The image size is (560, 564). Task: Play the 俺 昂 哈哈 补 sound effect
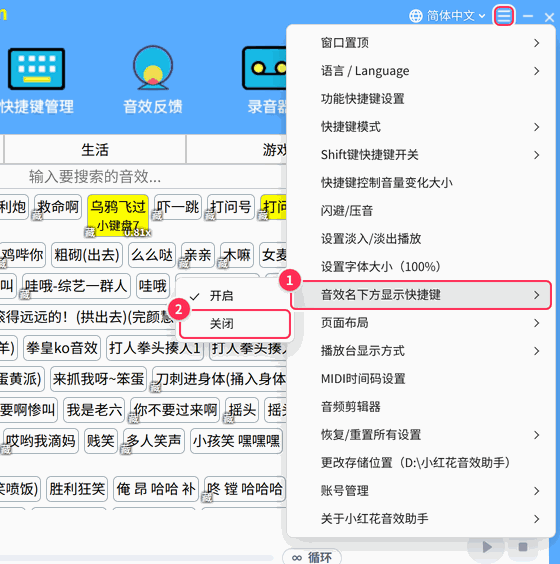pyautogui.click(x=156, y=489)
